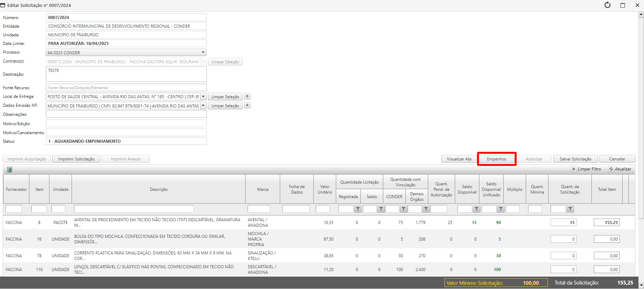Expand the Local de Entrega dropdown arrow
The height and width of the screenshot is (289, 644).
click(x=203, y=96)
